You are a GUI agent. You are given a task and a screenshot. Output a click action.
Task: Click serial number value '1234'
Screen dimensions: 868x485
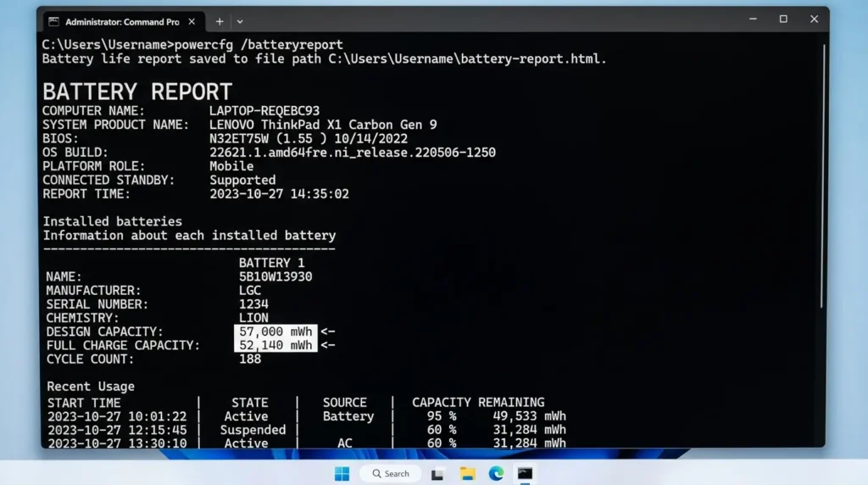point(253,304)
